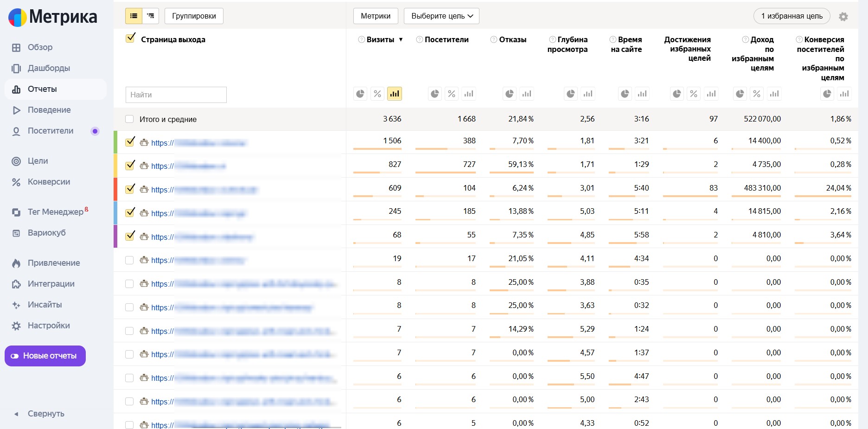868x429 pixels.
Task: Select percent icon under Посетители
Action: click(452, 94)
